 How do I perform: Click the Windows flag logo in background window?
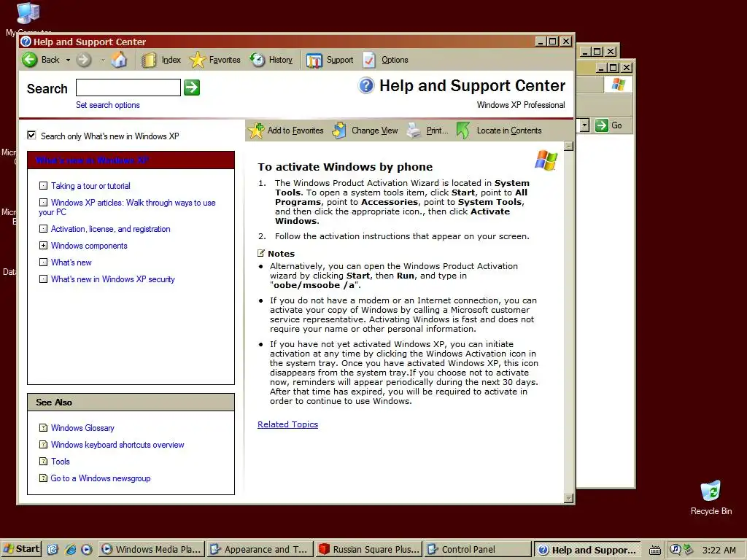pyautogui.click(x=619, y=85)
